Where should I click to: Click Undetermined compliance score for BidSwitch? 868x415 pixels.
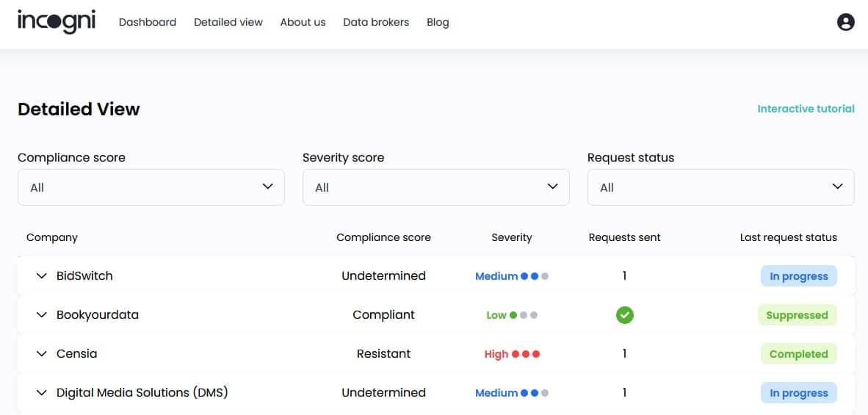383,275
